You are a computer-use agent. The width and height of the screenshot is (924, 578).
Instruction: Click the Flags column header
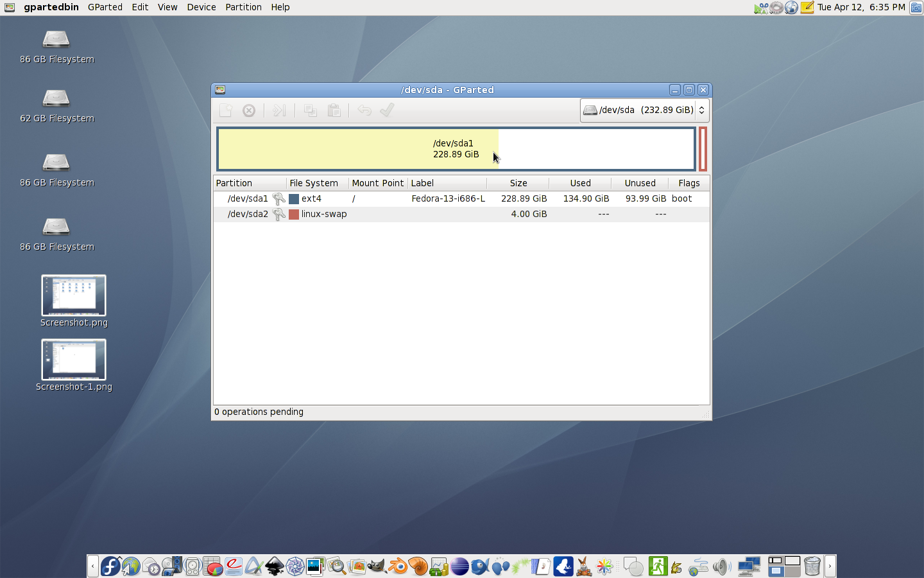click(689, 183)
